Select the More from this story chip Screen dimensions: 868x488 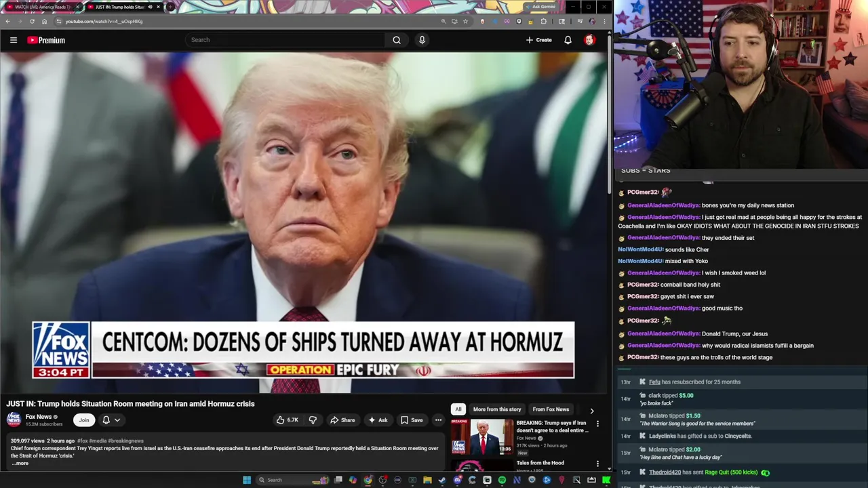click(497, 409)
